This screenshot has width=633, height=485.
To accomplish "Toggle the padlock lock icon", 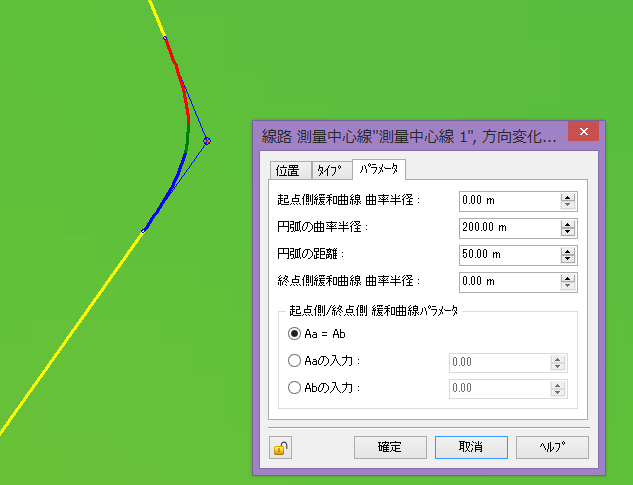I will click(281, 448).
